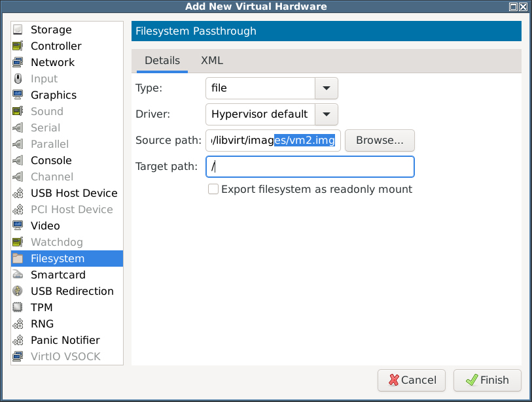The height and width of the screenshot is (402, 532).
Task: Select the Video item in hardware list
Action: coord(67,226)
